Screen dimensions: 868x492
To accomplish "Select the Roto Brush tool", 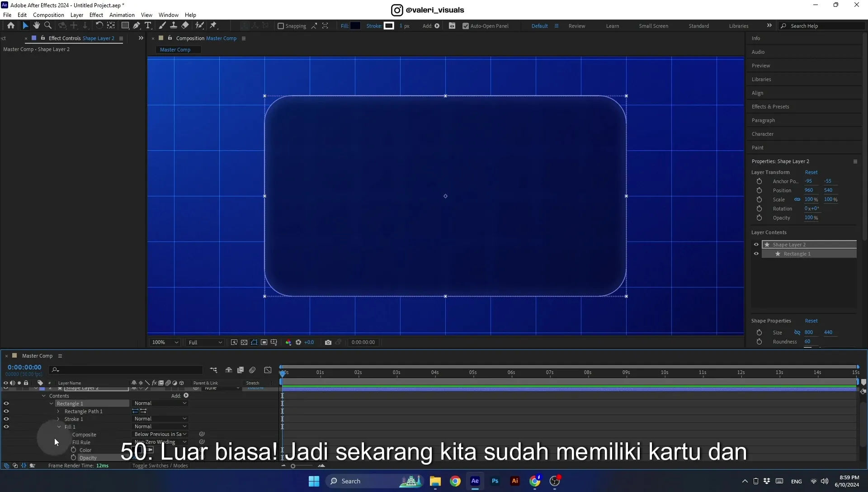I will [199, 26].
